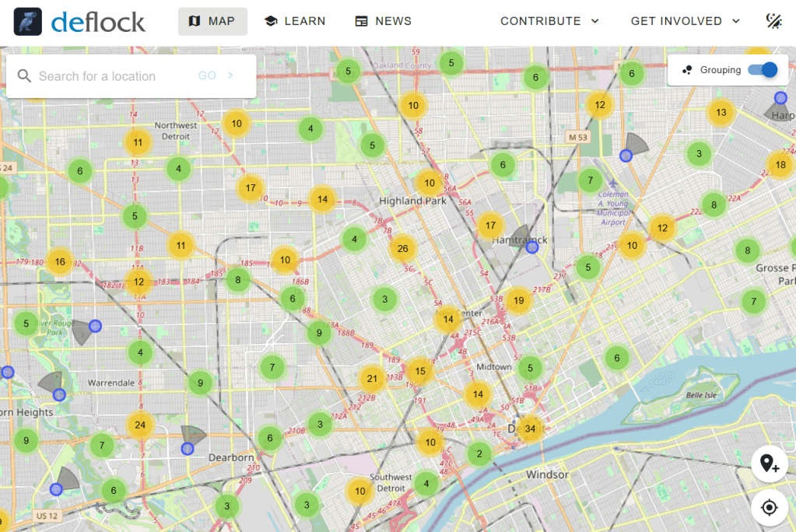This screenshot has width=796, height=532.
Task: Open the News page
Action: click(383, 21)
